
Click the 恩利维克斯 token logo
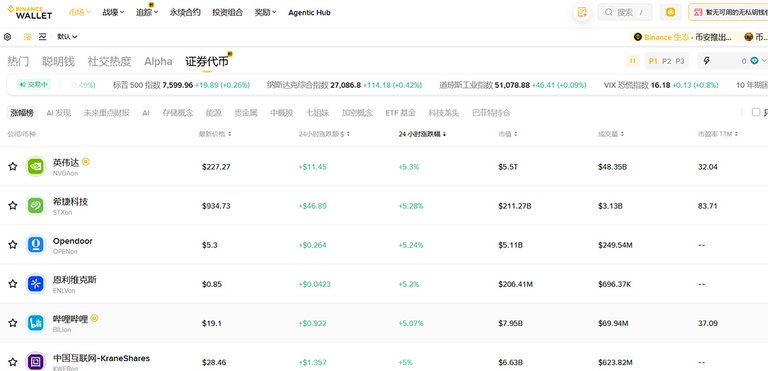point(36,284)
